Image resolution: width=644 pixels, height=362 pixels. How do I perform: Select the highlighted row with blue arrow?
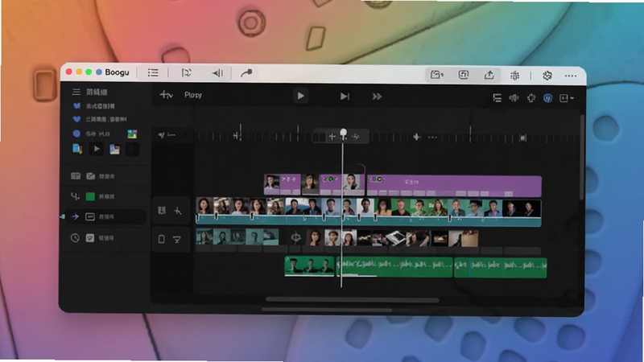[106, 216]
